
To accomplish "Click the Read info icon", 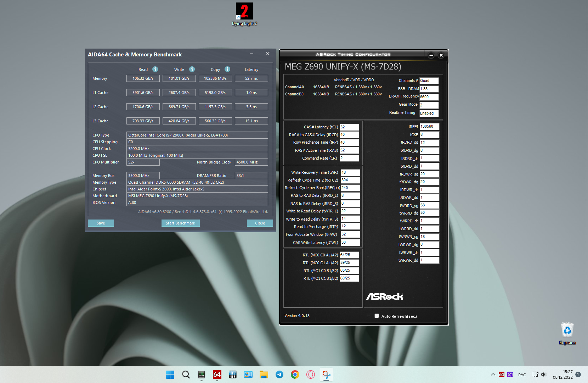I will pos(155,69).
